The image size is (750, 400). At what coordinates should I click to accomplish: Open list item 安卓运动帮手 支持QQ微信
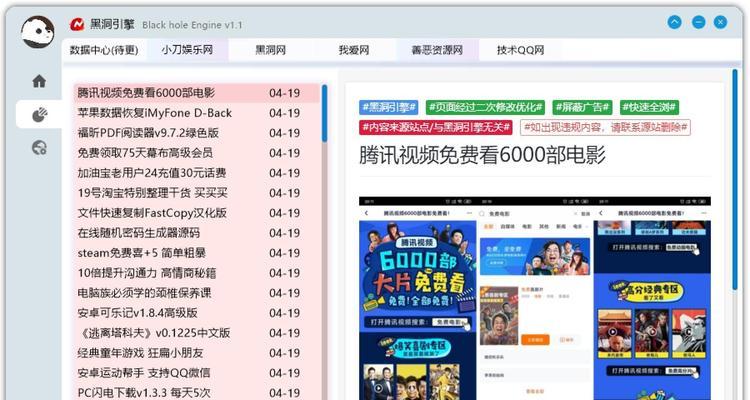(197, 373)
